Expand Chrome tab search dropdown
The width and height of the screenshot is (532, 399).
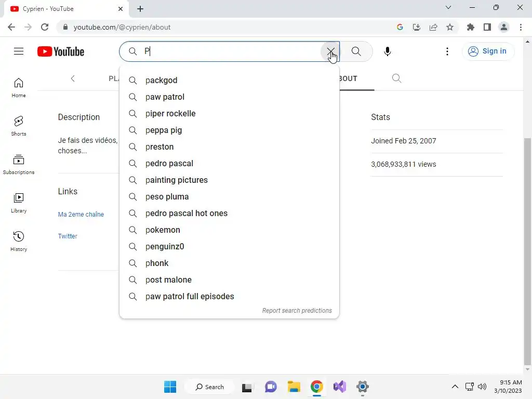(448, 7)
